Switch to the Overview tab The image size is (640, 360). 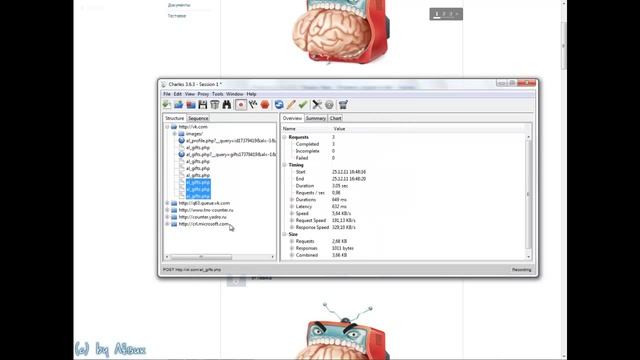(292, 118)
